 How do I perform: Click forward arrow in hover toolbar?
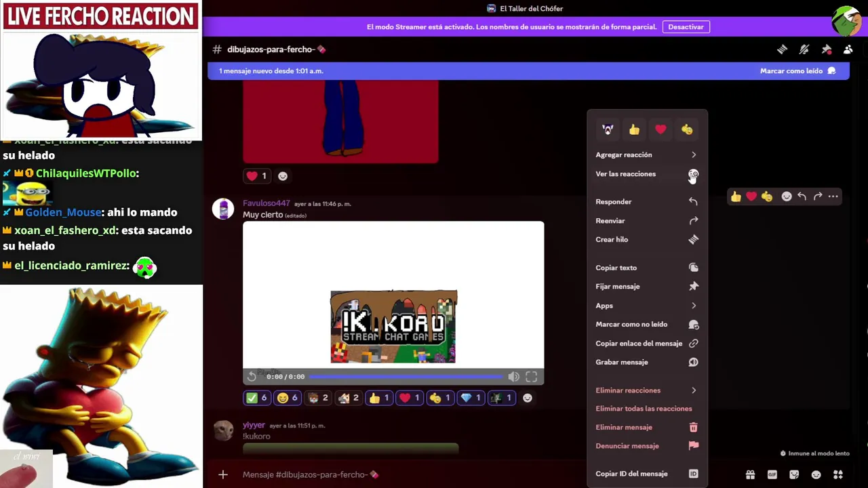pyautogui.click(x=818, y=197)
